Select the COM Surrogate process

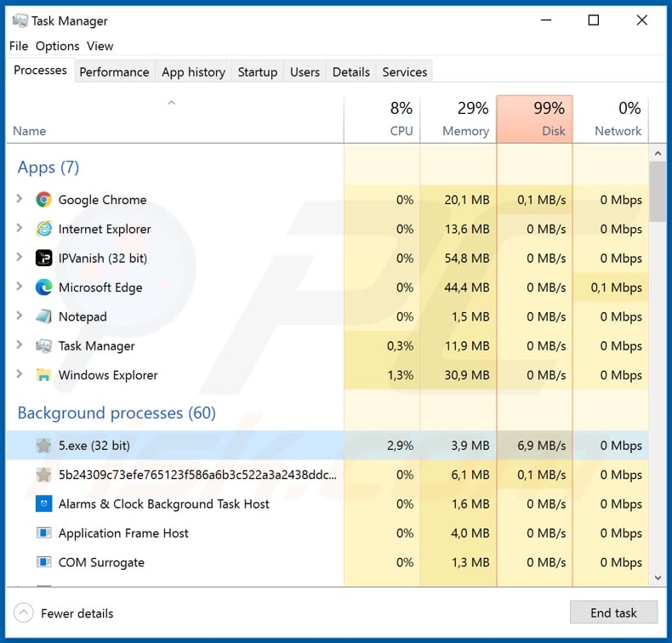pos(327,562)
